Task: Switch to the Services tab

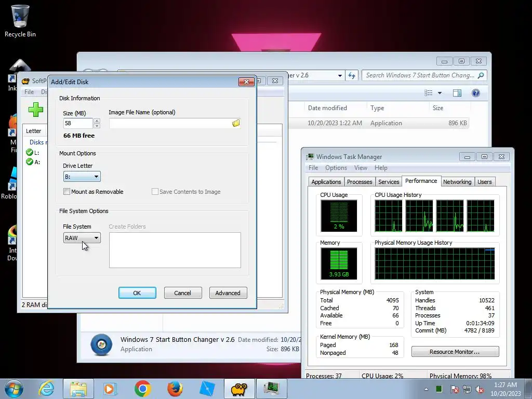Action: coord(389,182)
